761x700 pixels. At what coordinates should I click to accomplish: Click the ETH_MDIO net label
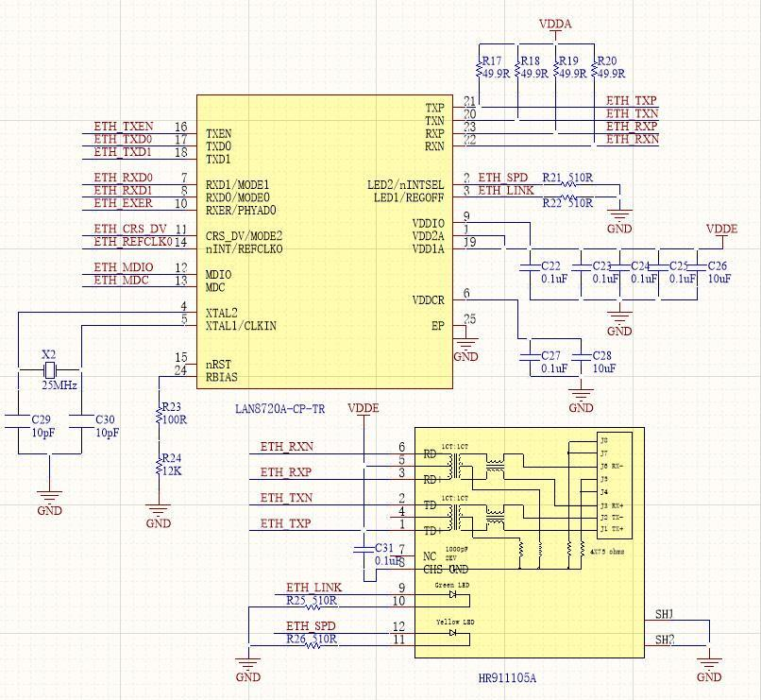pyautogui.click(x=124, y=267)
